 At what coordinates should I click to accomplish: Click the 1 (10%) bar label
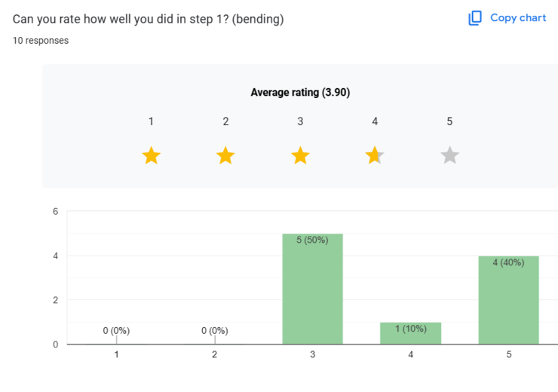410,329
